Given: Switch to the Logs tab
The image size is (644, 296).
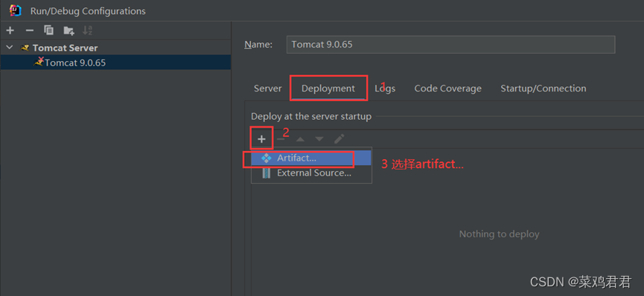Looking at the screenshot, I should point(385,89).
